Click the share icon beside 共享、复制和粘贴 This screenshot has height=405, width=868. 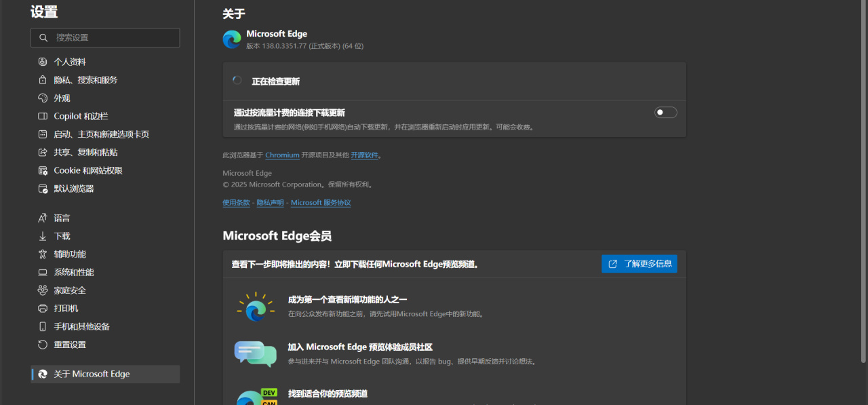[x=43, y=153]
